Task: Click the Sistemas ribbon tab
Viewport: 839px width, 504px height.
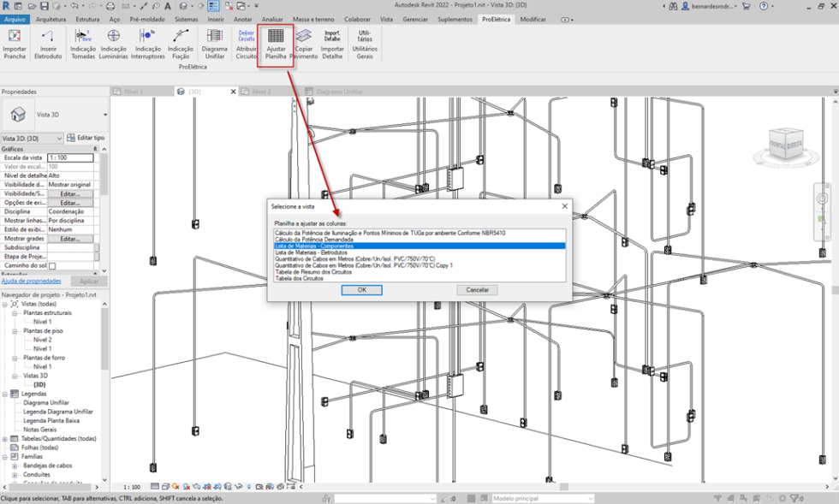Action: [185, 18]
